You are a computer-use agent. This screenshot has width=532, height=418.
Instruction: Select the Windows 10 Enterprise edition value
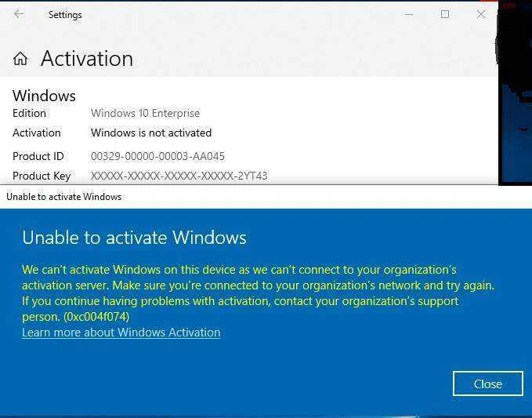click(x=145, y=113)
